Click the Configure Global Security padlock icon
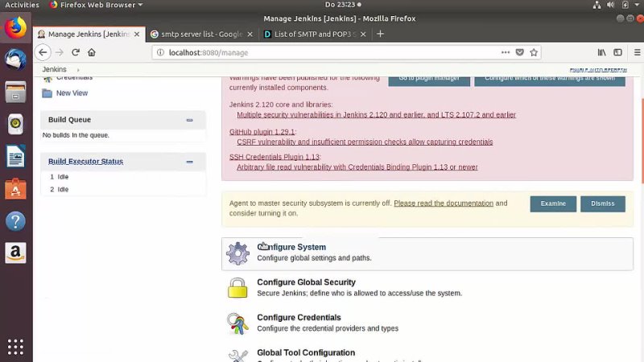 point(237,288)
